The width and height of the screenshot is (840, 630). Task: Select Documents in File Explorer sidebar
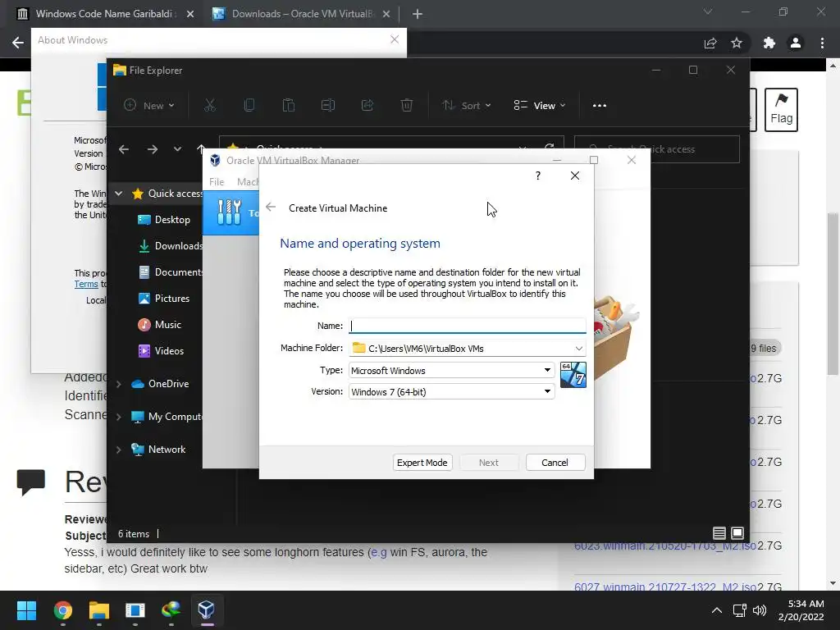click(170, 272)
